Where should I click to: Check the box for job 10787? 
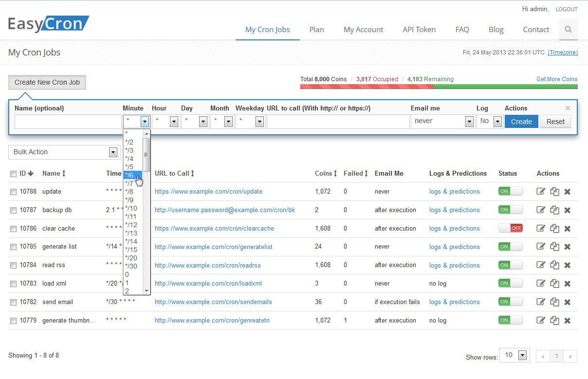pyautogui.click(x=14, y=210)
